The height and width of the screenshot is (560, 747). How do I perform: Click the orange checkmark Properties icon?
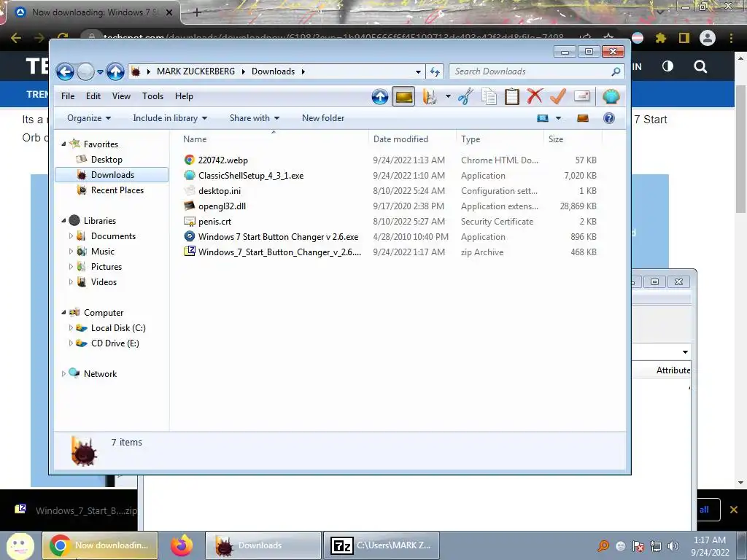558,96
